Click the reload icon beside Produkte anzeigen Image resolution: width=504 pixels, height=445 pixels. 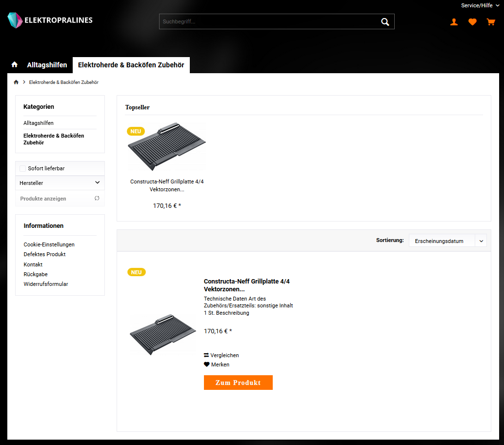[97, 199]
